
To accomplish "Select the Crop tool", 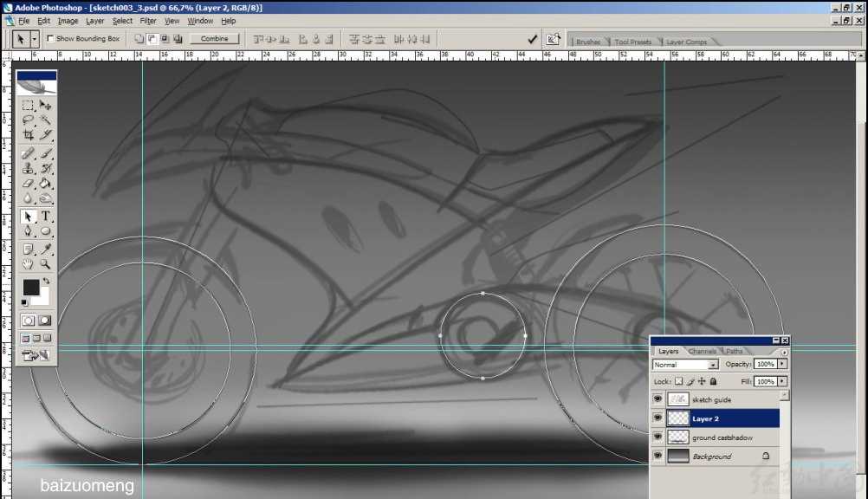I will (x=28, y=135).
